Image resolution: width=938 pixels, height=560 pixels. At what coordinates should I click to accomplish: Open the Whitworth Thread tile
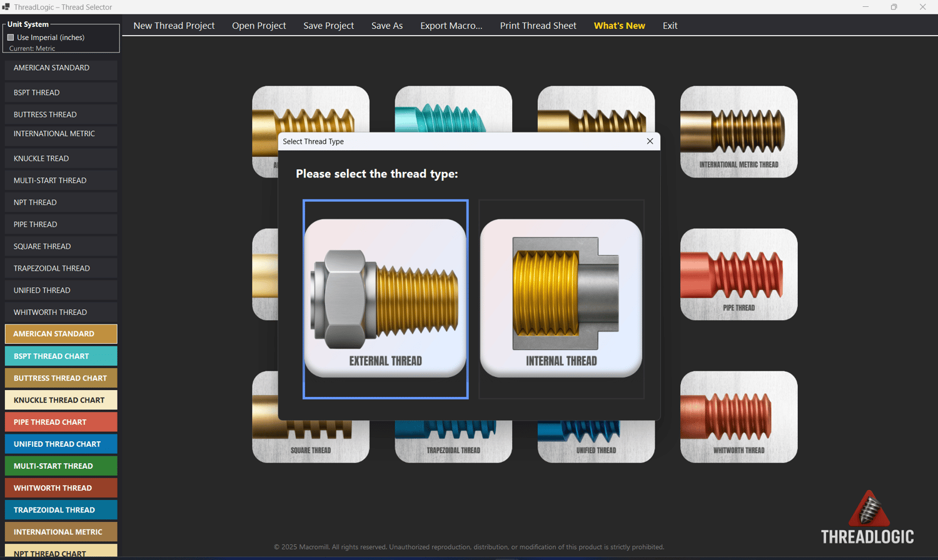pos(739,417)
